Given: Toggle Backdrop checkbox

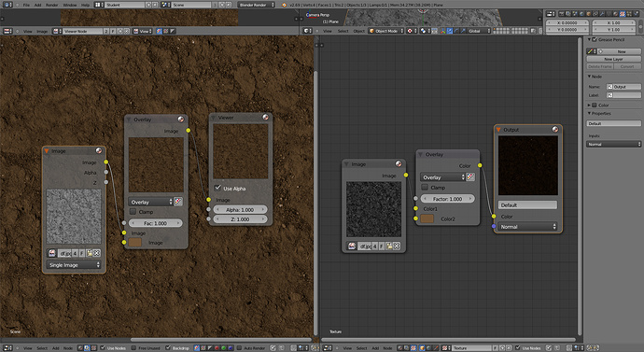Looking at the screenshot, I should click(168, 348).
